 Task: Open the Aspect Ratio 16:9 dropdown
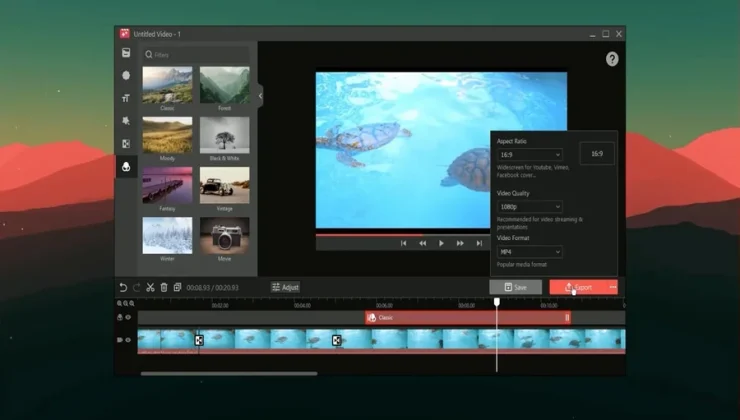[530, 155]
